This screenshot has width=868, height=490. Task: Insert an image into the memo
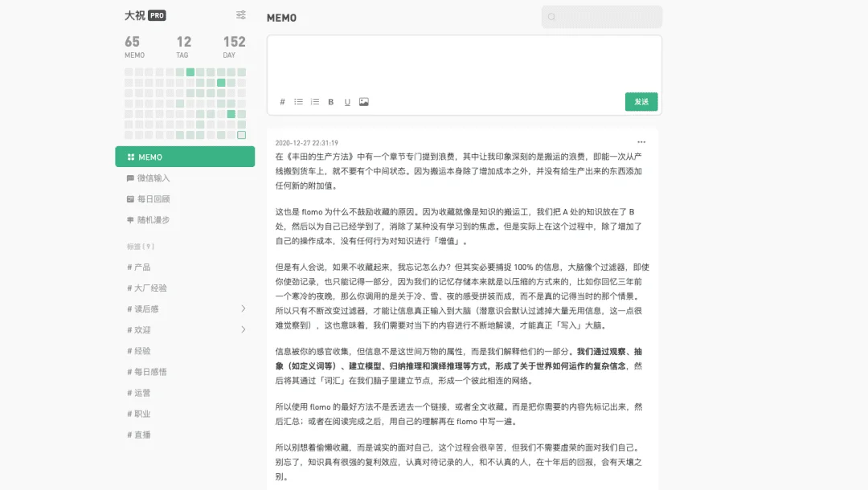[364, 102]
